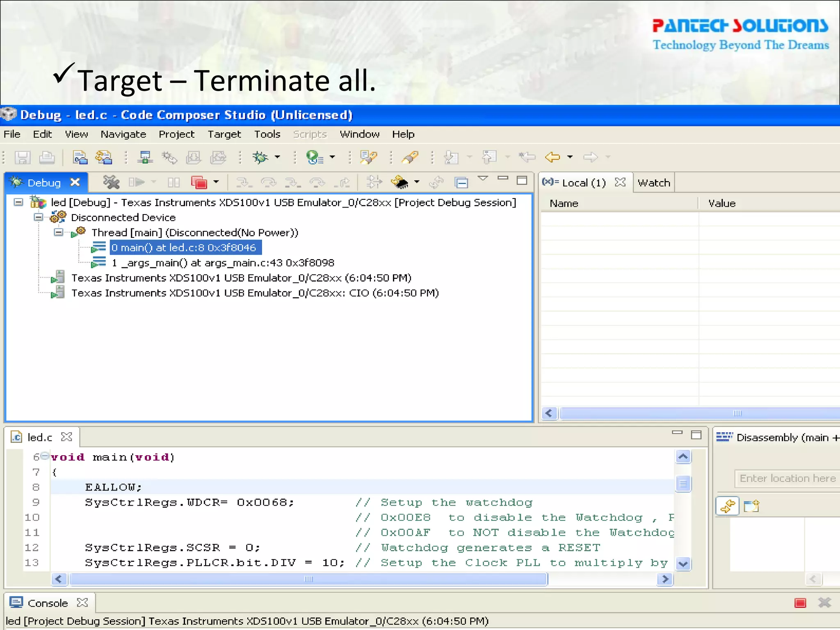Viewport: 840px width, 630px height.
Task: Click the Reload Program toolbar icon
Action: [218, 157]
